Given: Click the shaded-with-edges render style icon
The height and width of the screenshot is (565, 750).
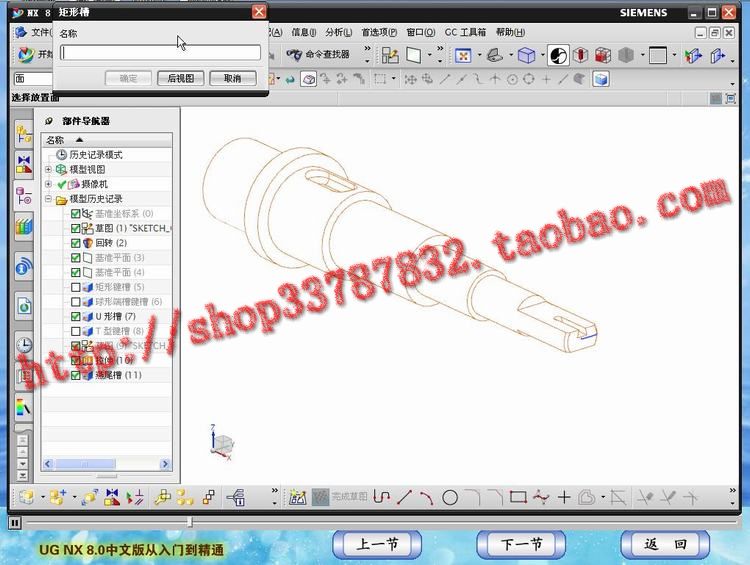Looking at the screenshot, I should (x=558, y=55).
